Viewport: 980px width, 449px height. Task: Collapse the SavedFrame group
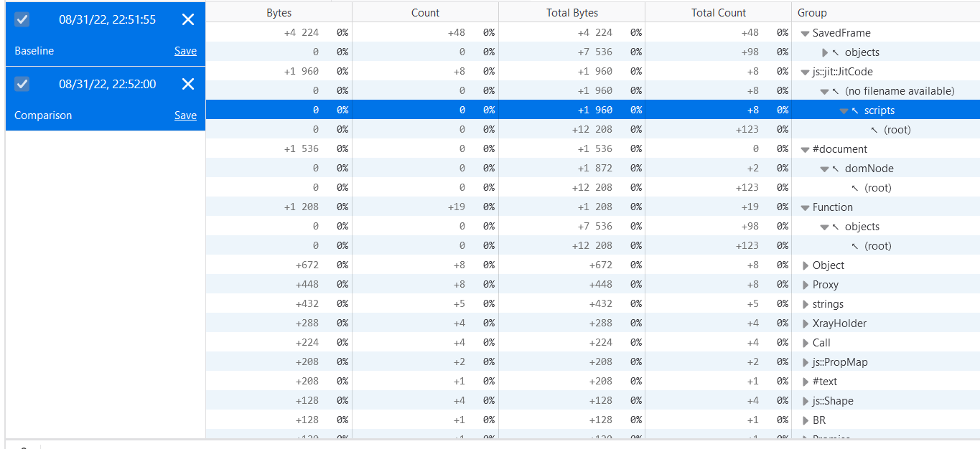(805, 33)
